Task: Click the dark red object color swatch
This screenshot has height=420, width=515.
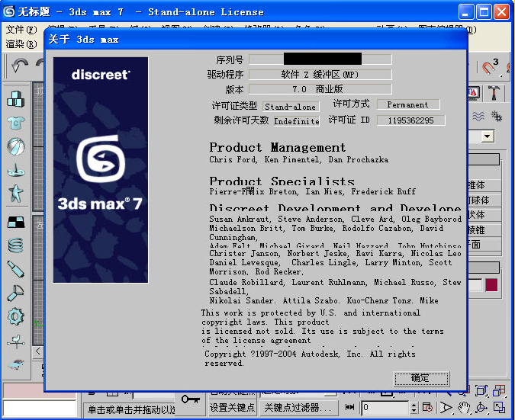Action: pyautogui.click(x=491, y=285)
